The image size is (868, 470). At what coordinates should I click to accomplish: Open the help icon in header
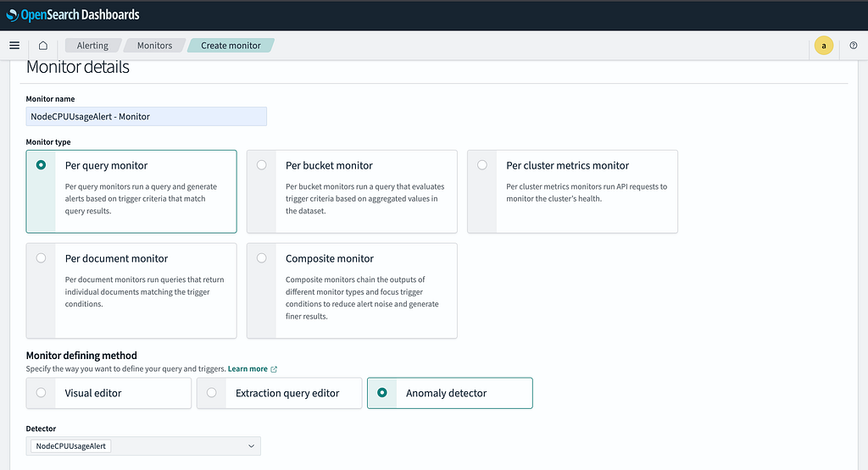tap(853, 46)
